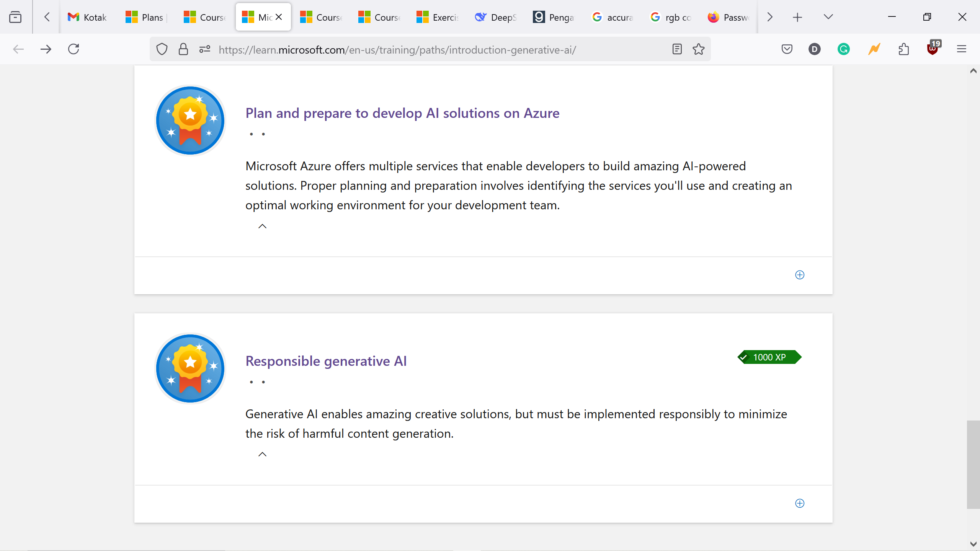
Task: Go back one page
Action: pos(18,49)
